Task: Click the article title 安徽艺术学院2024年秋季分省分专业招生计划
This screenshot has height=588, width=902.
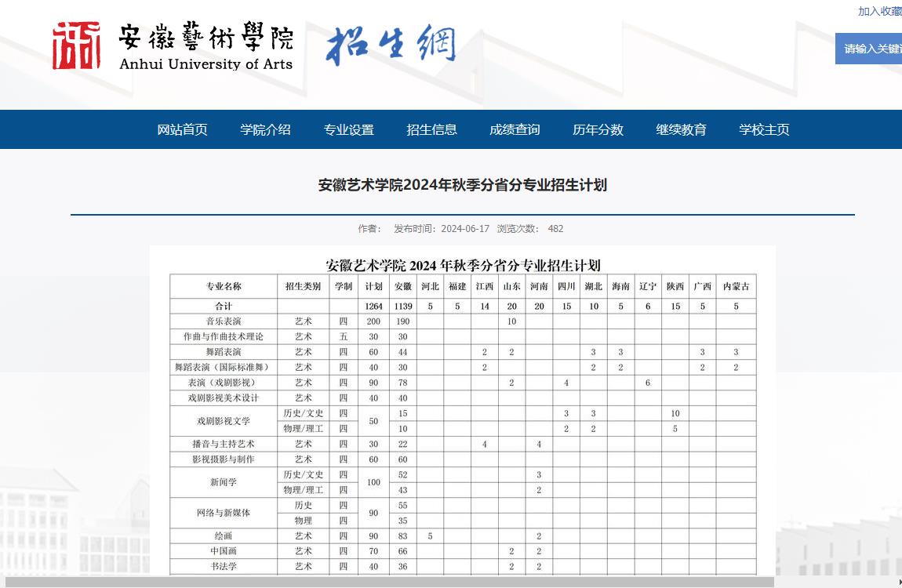Action: (x=463, y=185)
